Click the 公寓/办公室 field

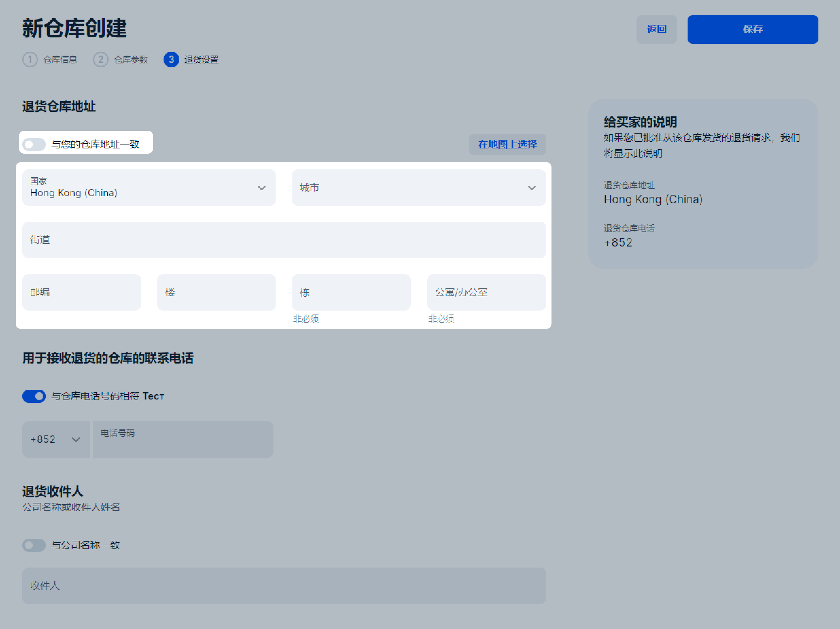(x=486, y=292)
